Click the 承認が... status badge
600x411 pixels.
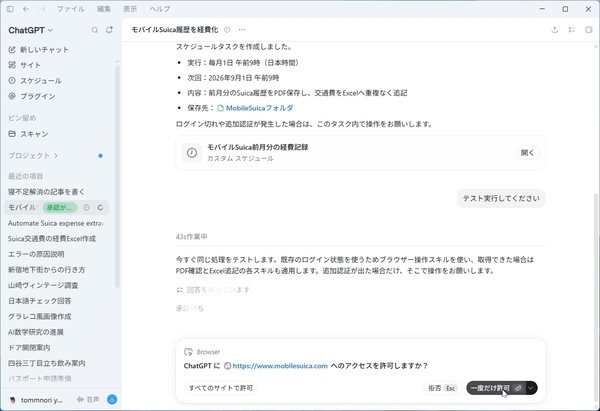point(60,207)
